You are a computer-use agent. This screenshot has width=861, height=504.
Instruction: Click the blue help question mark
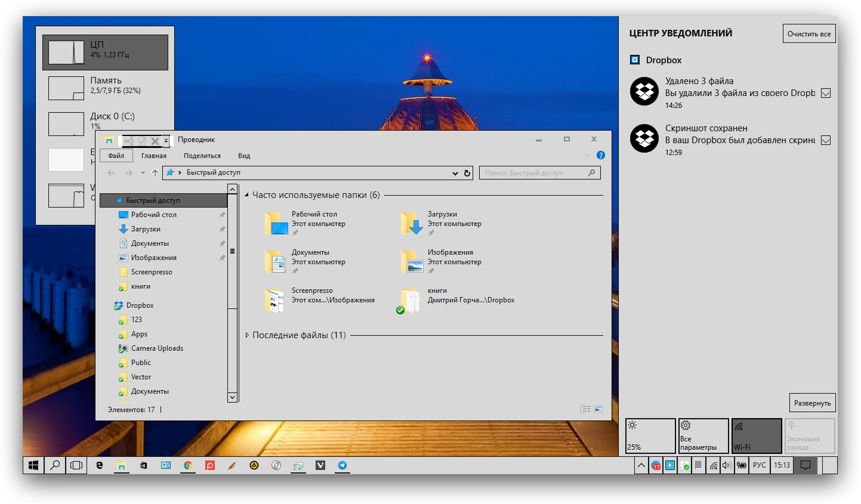[x=601, y=155]
